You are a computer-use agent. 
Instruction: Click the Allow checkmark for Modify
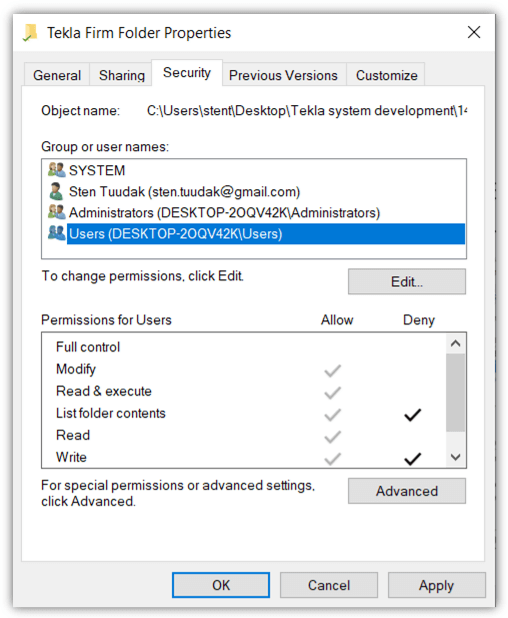point(333,370)
